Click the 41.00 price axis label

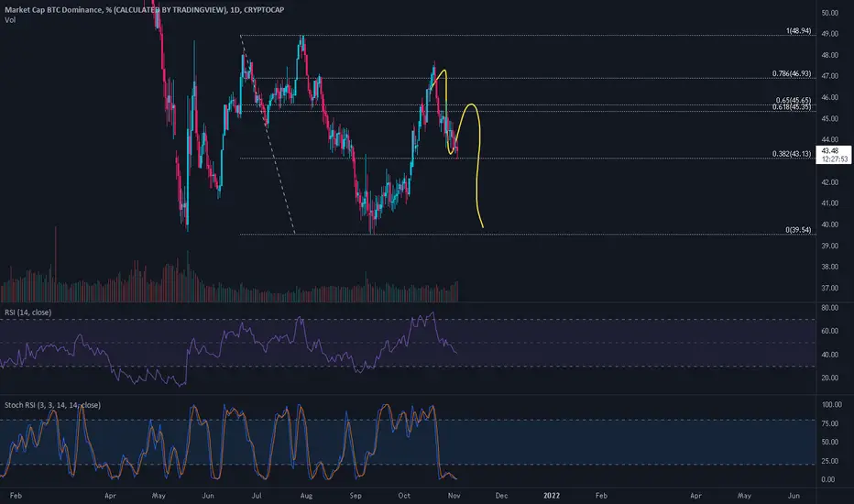point(829,203)
